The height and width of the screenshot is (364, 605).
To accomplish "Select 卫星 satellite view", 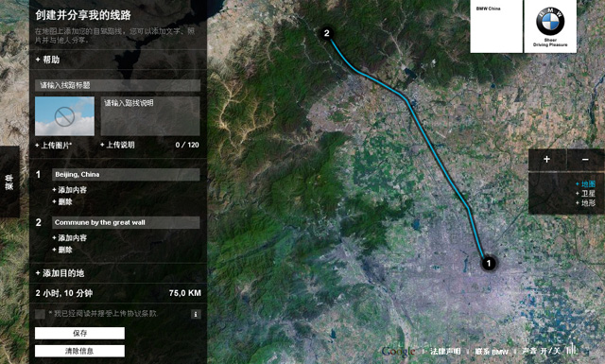I will point(585,194).
